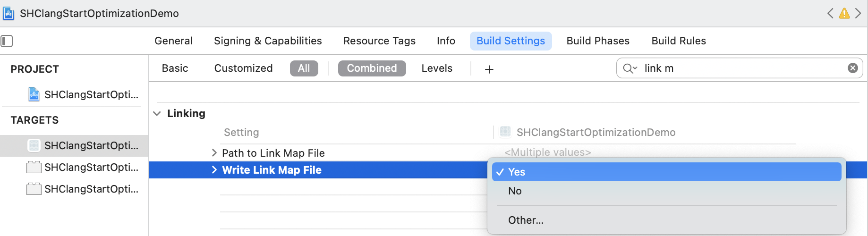Toggle the project navigator sidebar icon
868x236 pixels.
coord(7,41)
